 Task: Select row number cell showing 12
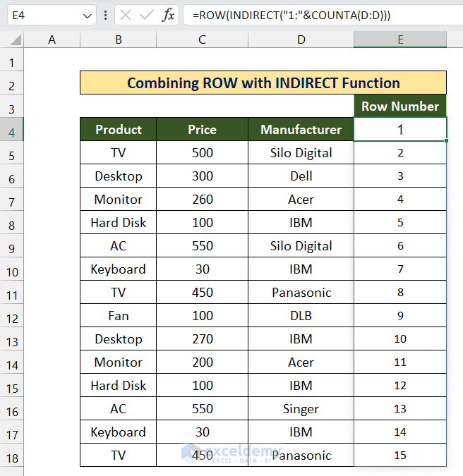(400, 385)
